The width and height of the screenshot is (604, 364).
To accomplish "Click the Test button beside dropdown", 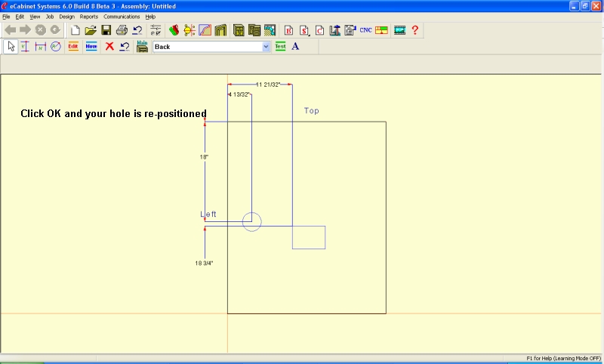I will pos(280,47).
